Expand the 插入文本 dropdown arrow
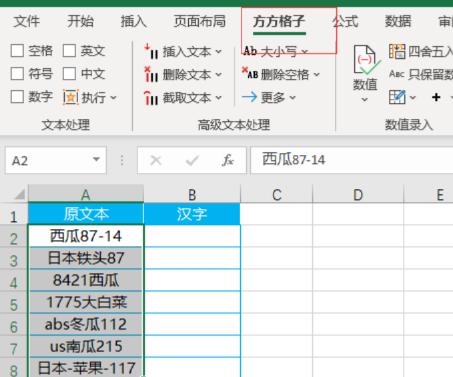This screenshot has height=377, width=453. (218, 52)
